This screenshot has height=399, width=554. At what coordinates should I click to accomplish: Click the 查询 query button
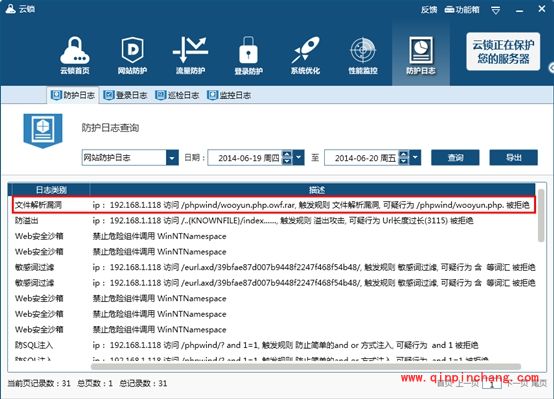[x=455, y=158]
